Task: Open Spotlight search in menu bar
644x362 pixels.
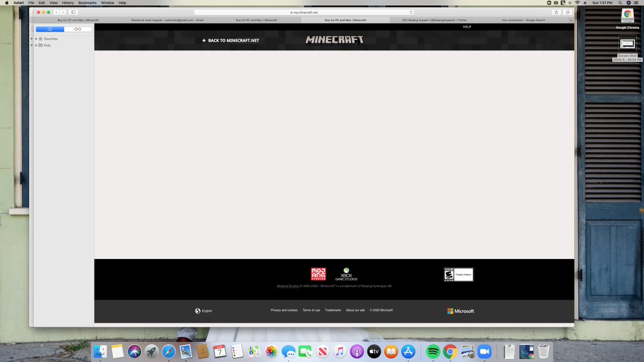Action: 620,3
